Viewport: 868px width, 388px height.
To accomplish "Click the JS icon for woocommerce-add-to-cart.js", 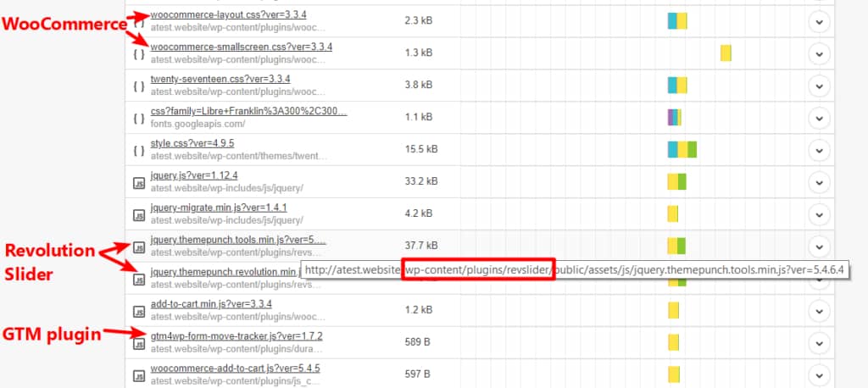I will 140,376.
